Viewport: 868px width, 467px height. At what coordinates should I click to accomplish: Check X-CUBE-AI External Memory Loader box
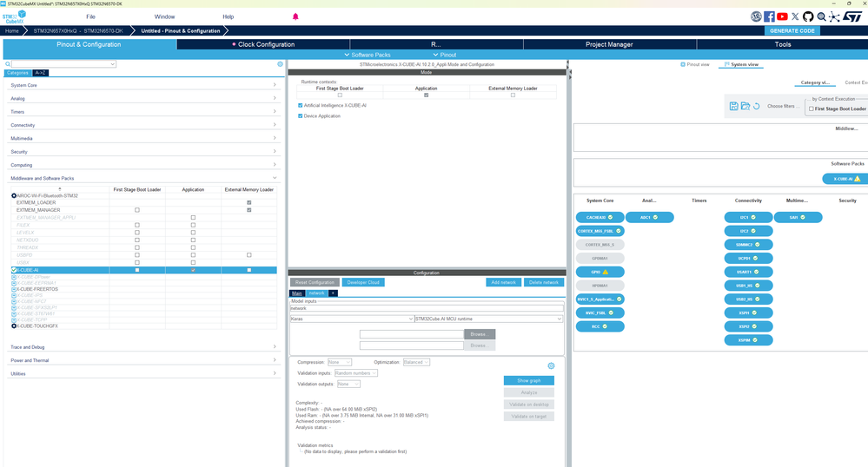[249, 270]
